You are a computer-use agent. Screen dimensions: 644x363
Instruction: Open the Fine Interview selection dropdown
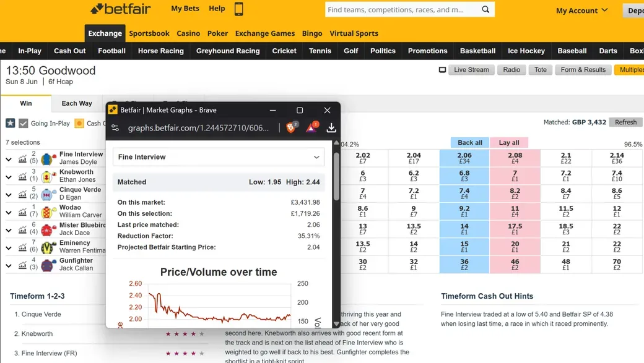[x=219, y=157]
